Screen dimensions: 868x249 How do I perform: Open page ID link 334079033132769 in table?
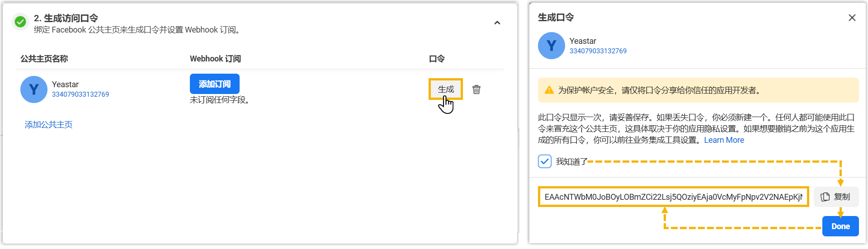(80, 94)
